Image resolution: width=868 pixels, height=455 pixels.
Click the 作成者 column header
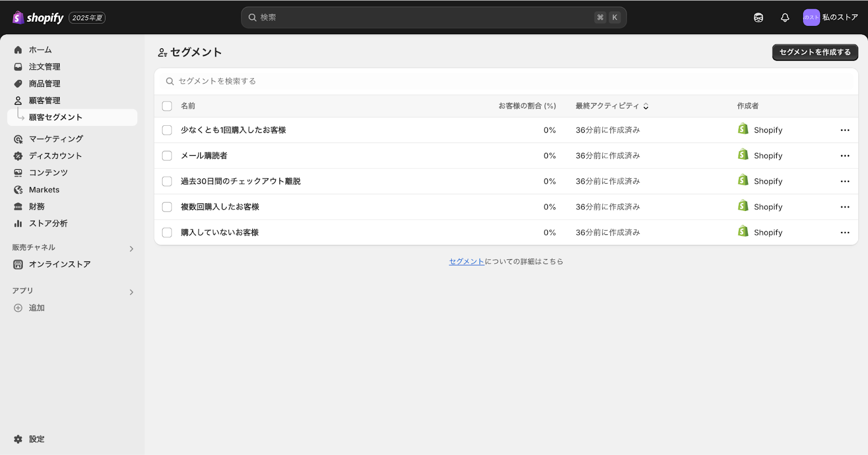coord(748,106)
